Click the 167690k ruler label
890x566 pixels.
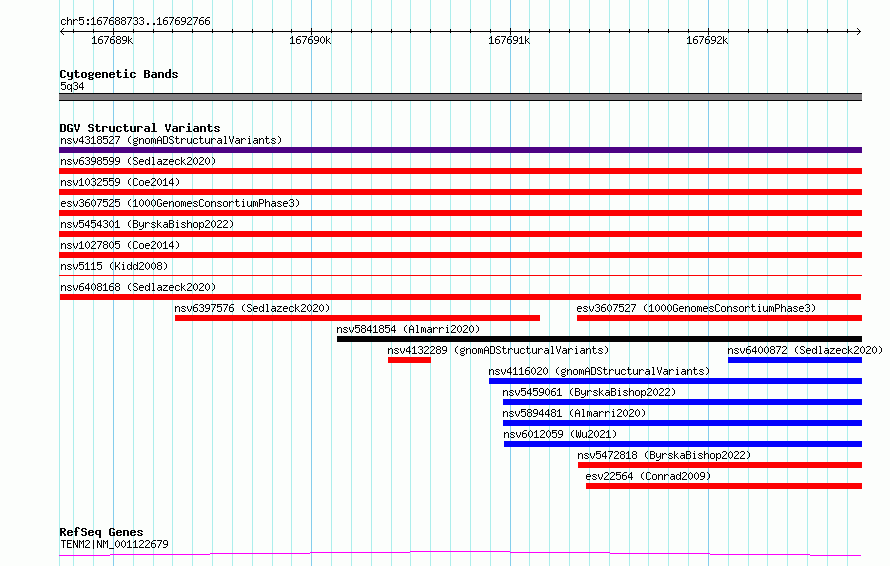point(310,40)
